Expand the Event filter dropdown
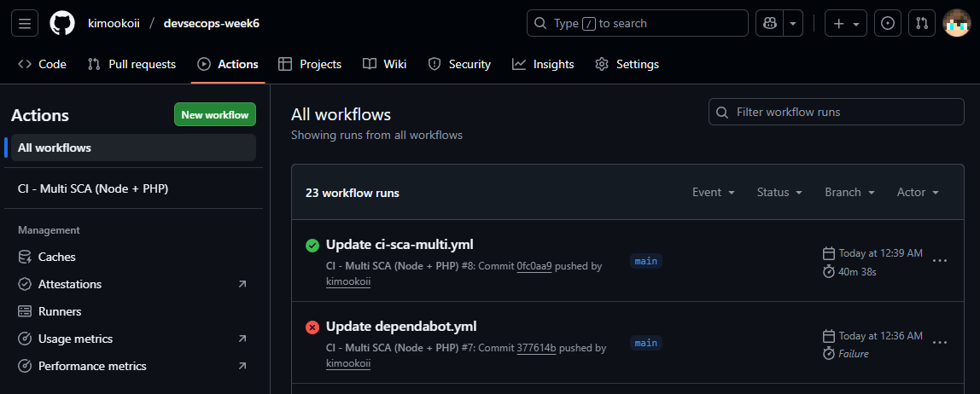 (x=714, y=193)
